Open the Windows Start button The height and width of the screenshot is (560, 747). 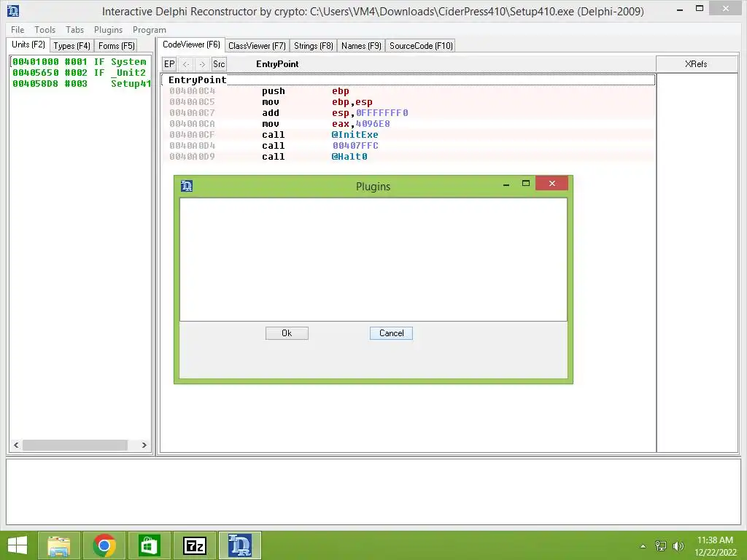(x=18, y=545)
